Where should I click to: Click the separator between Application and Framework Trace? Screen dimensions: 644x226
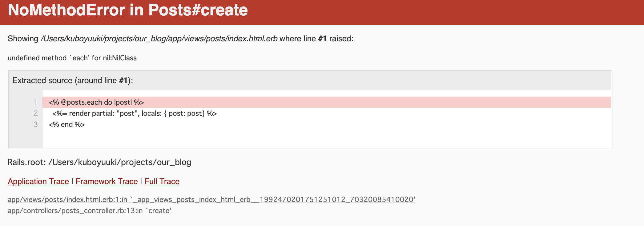(72, 181)
